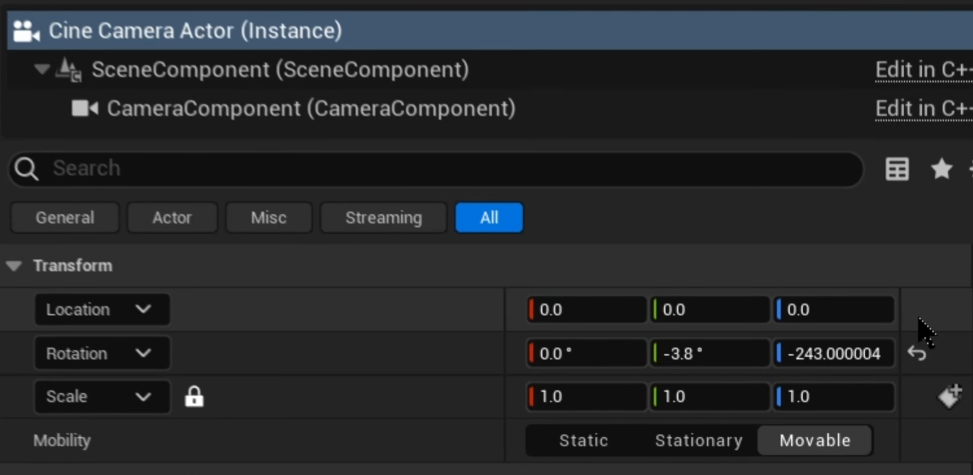The width and height of the screenshot is (973, 475).
Task: Click the Cine Camera Actor icon
Action: click(26, 31)
